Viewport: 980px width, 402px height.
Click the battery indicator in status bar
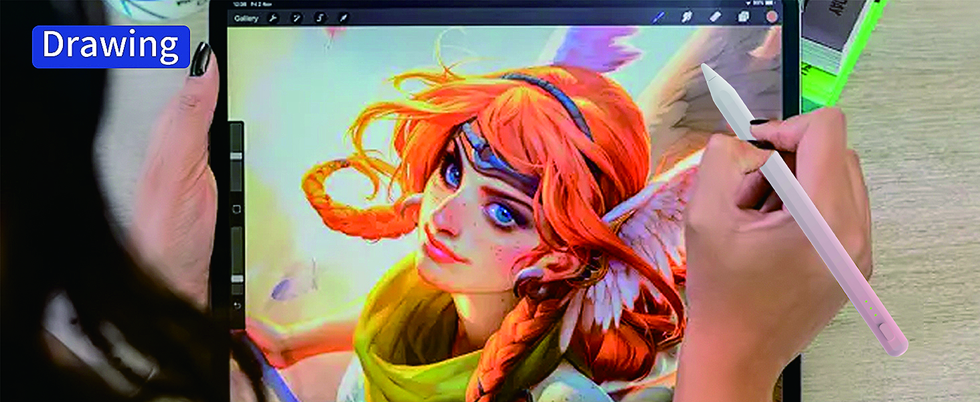pyautogui.click(x=771, y=4)
